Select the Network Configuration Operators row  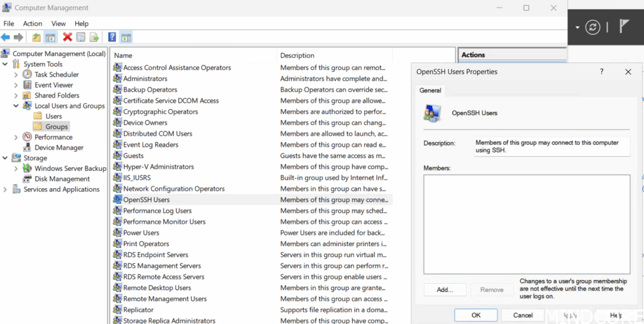click(252, 189)
